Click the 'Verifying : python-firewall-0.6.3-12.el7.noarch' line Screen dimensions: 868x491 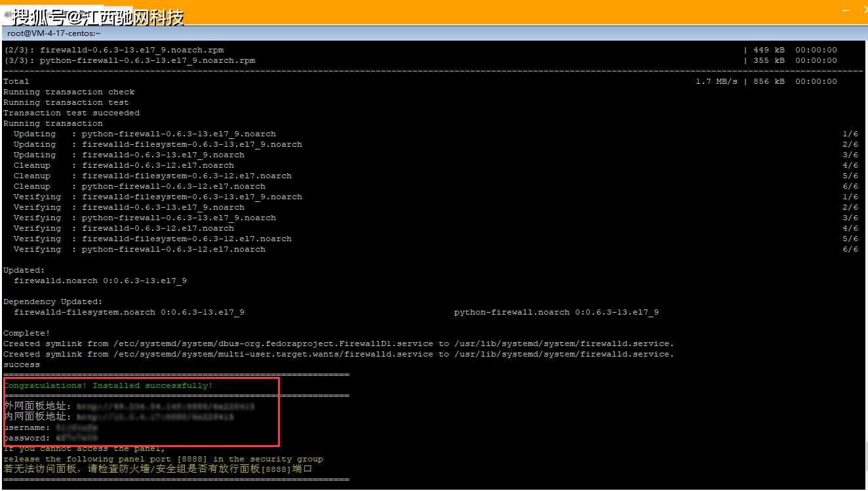pos(140,249)
